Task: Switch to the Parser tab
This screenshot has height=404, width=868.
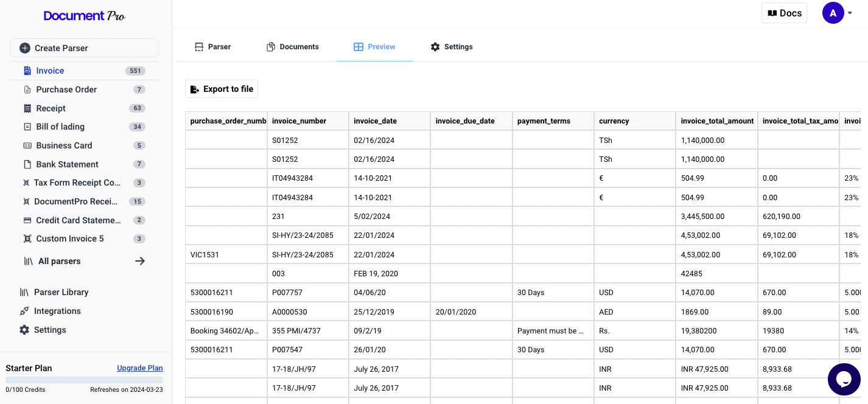Action: [212, 47]
